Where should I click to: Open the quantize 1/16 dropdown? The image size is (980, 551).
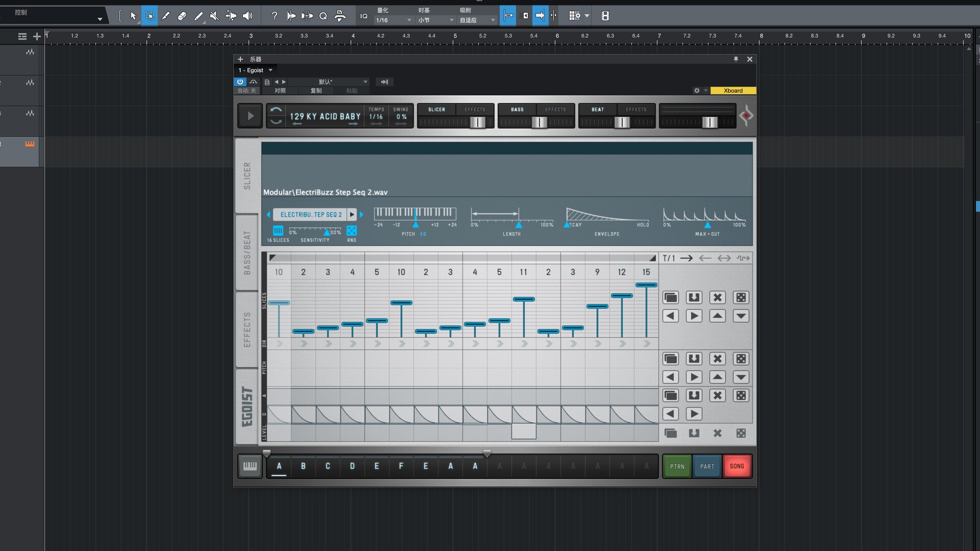(394, 20)
